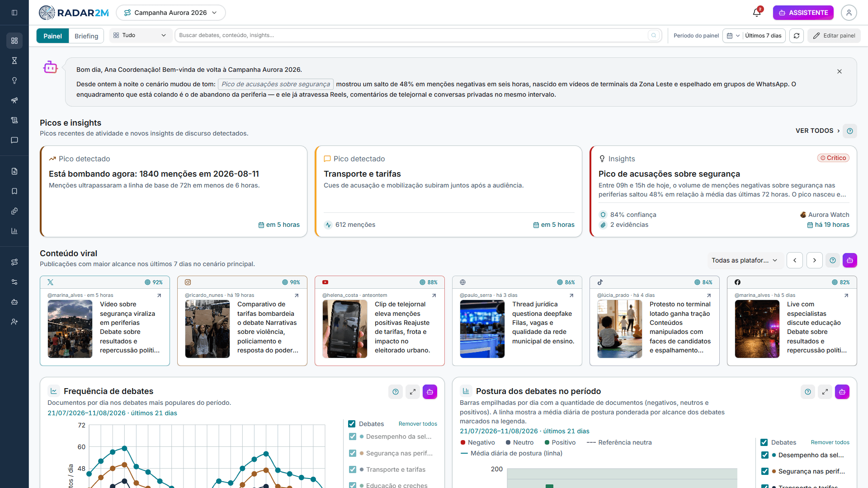Dismiss the welcome message banner
The height and width of the screenshot is (488, 868).
pyautogui.click(x=840, y=71)
